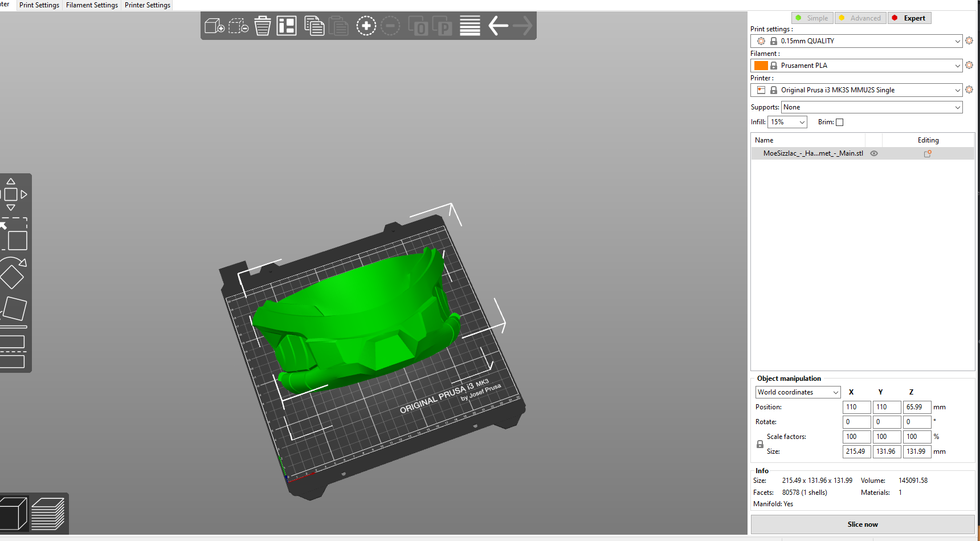Click the Manifold: Yes info text
The image size is (980, 541).
tap(773, 504)
